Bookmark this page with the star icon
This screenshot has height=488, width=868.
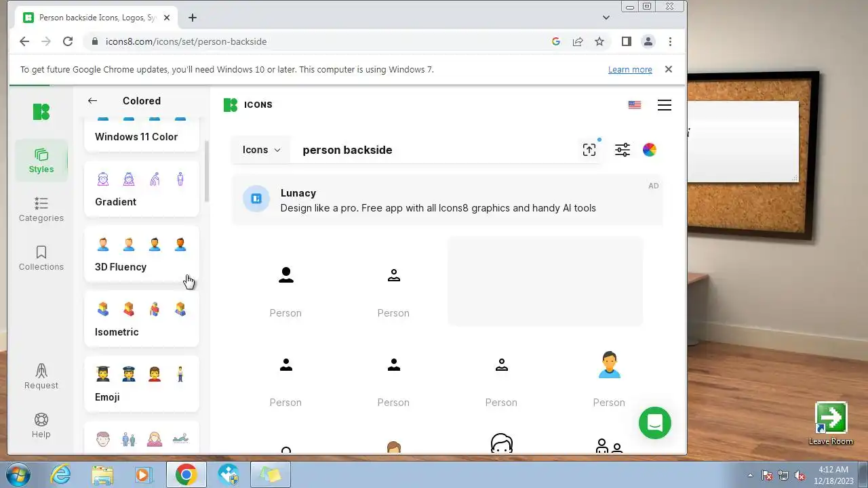[599, 41]
